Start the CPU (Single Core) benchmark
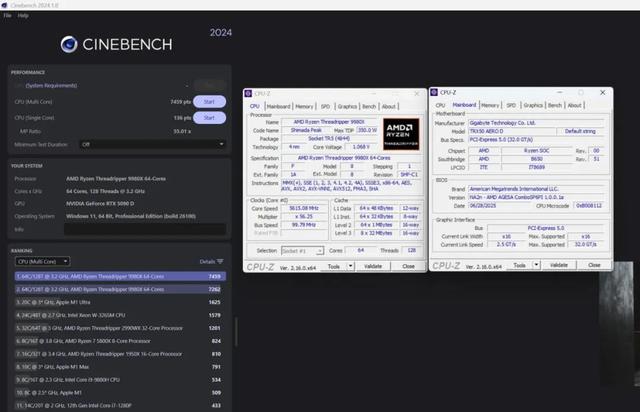The width and height of the screenshot is (640, 412). click(x=209, y=118)
